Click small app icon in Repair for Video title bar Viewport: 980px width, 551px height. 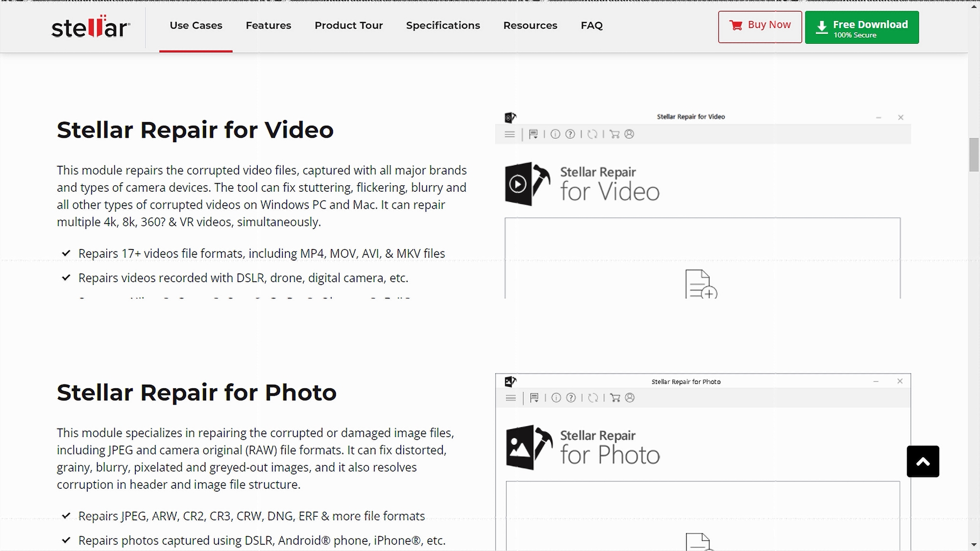coord(510,118)
